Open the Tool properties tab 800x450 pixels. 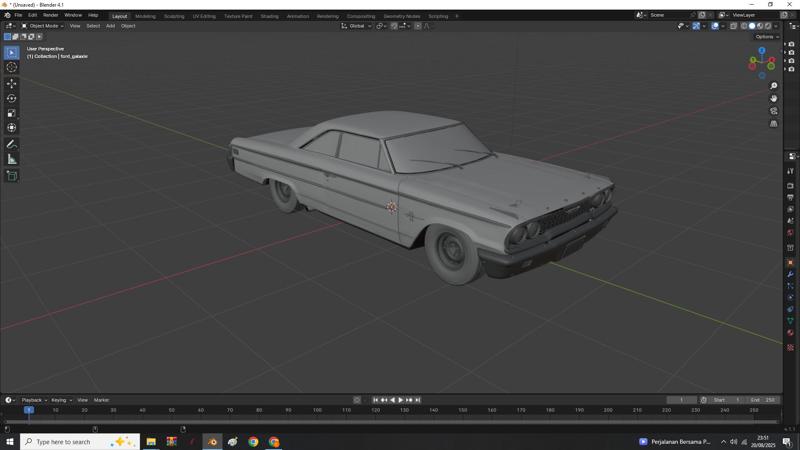point(790,171)
